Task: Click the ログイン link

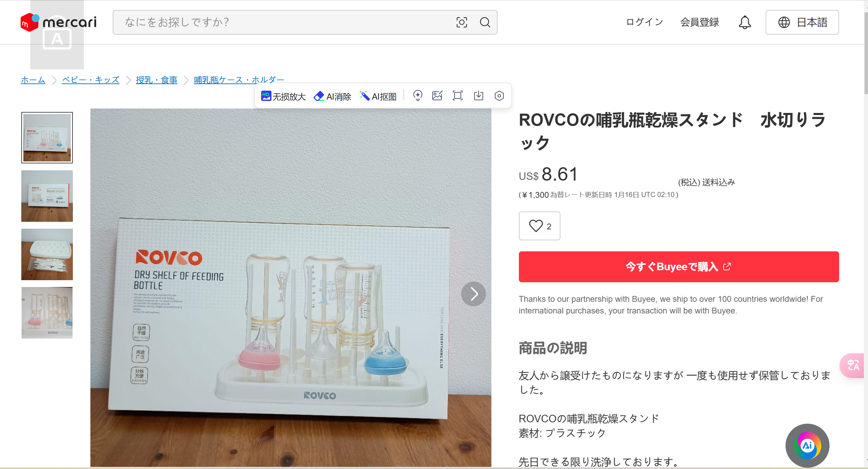Action: coord(644,22)
